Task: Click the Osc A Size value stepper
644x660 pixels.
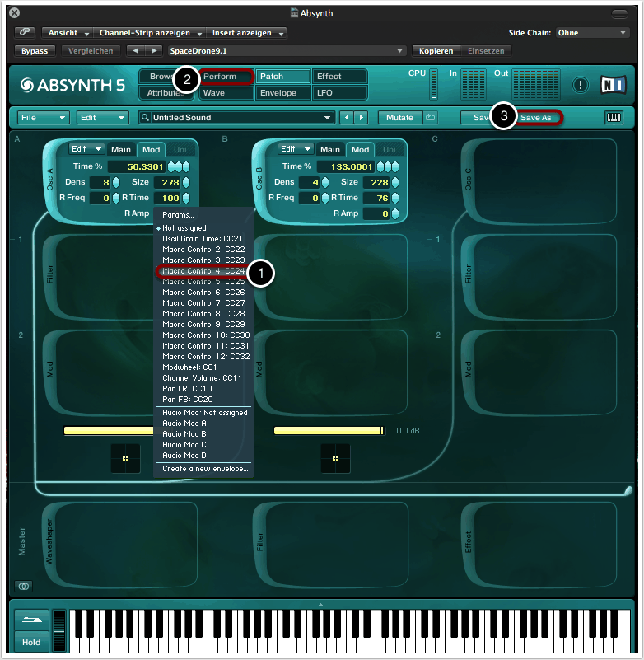Action: tap(186, 182)
